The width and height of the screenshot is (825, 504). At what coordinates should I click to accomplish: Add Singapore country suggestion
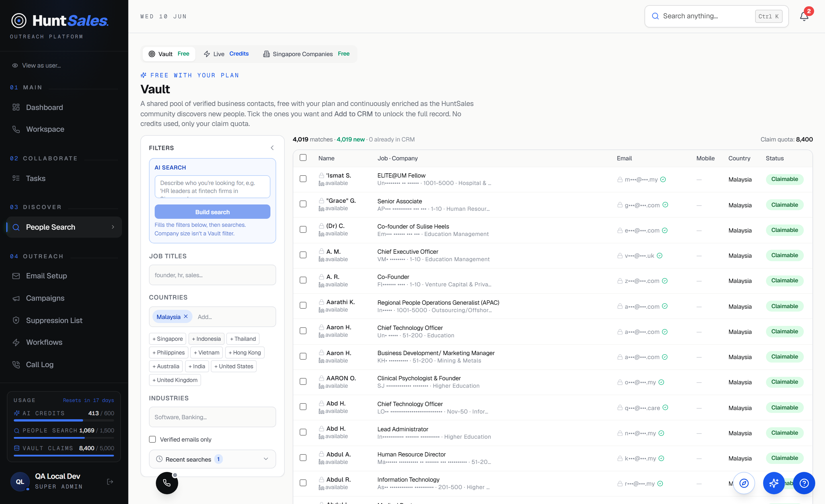point(167,339)
